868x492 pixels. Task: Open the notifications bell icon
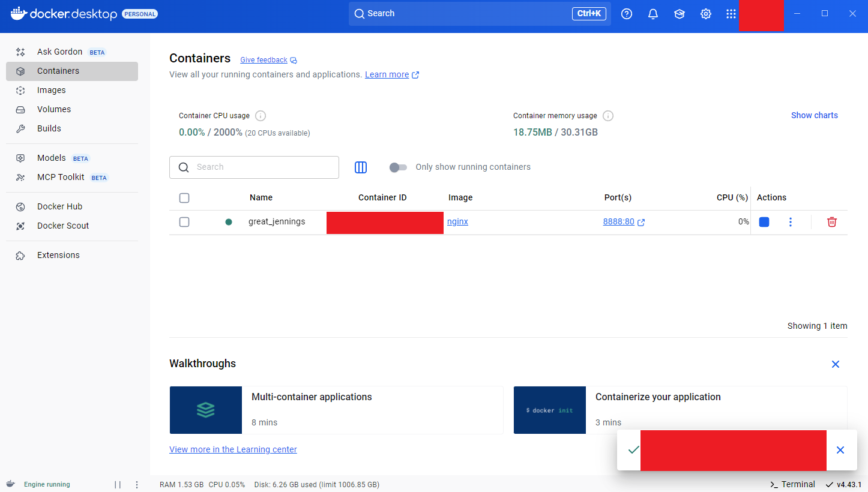(653, 14)
